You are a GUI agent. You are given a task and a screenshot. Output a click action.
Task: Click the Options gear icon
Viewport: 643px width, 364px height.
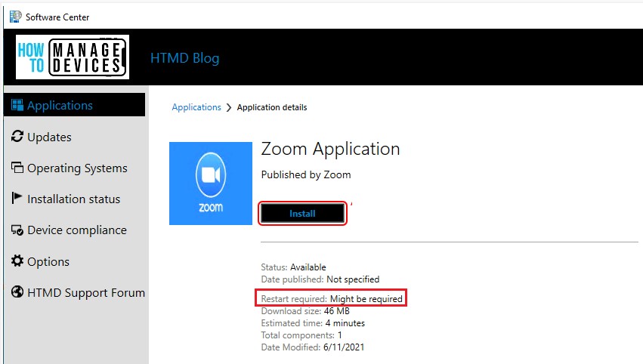[x=17, y=261]
